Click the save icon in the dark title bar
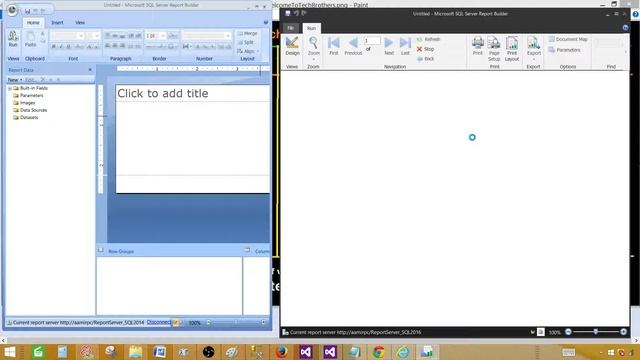640x360 pixels. [x=288, y=13]
